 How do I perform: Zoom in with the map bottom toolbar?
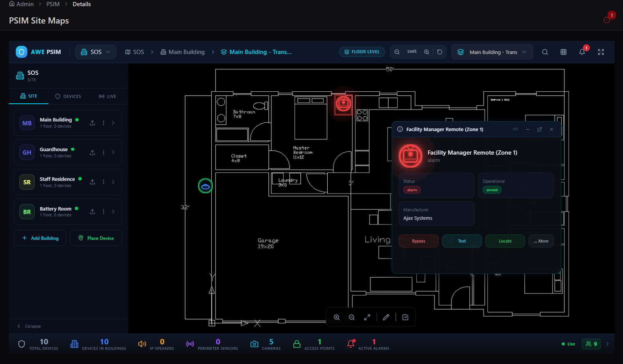(337, 317)
